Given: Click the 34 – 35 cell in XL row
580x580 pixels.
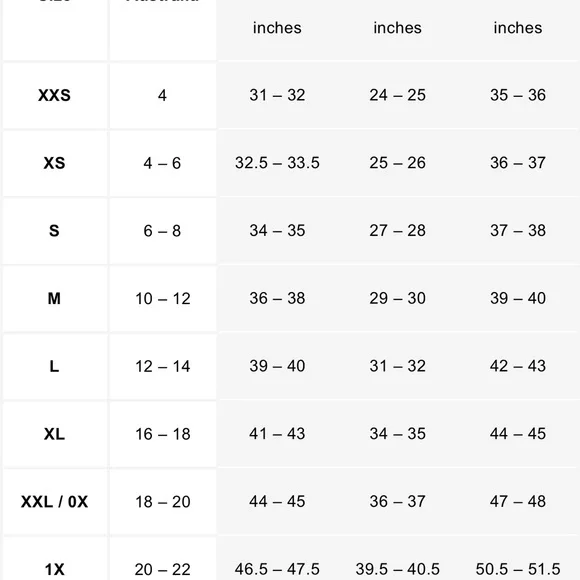Looking at the screenshot, I should [397, 434].
